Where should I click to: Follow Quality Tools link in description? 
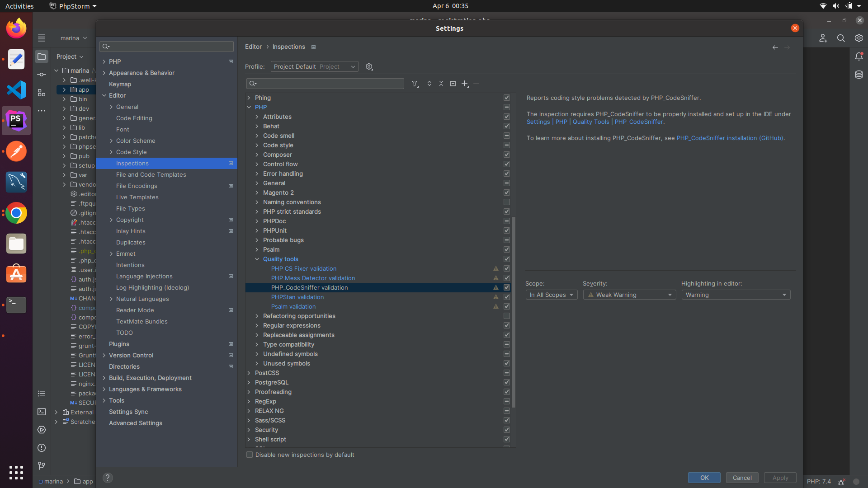pos(591,122)
